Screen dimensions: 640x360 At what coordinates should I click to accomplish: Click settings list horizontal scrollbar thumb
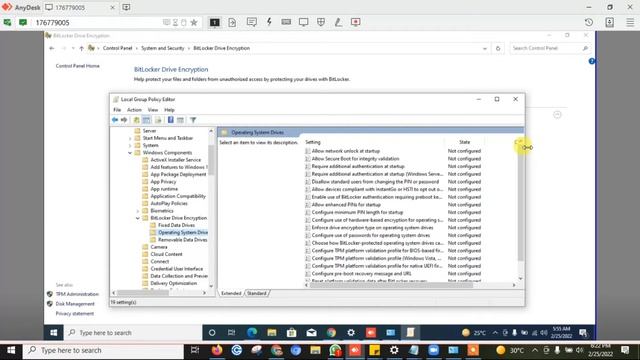391,285
